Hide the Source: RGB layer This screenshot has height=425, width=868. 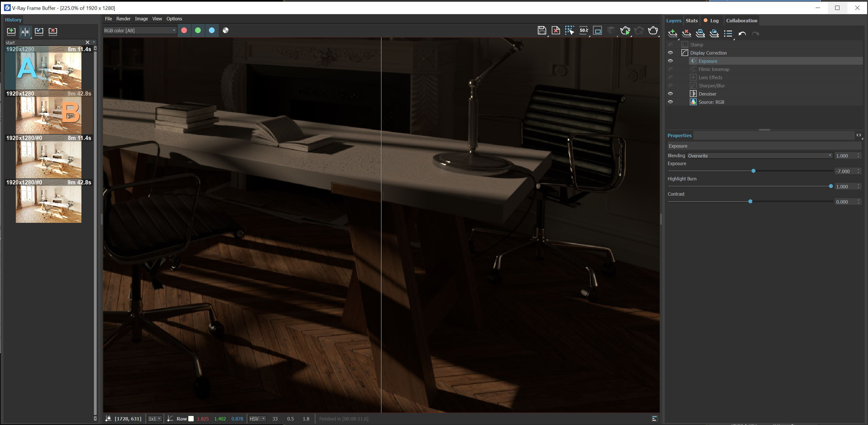[x=670, y=102]
